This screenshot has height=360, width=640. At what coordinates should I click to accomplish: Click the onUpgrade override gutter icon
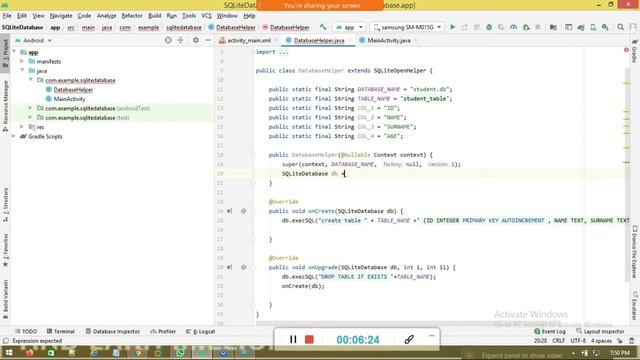pyautogui.click(x=229, y=267)
